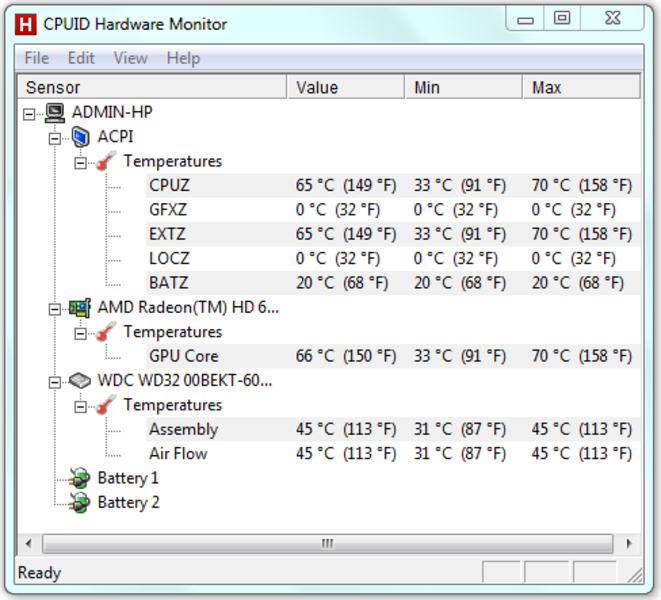Select the BATZ sensor row

[393, 283]
